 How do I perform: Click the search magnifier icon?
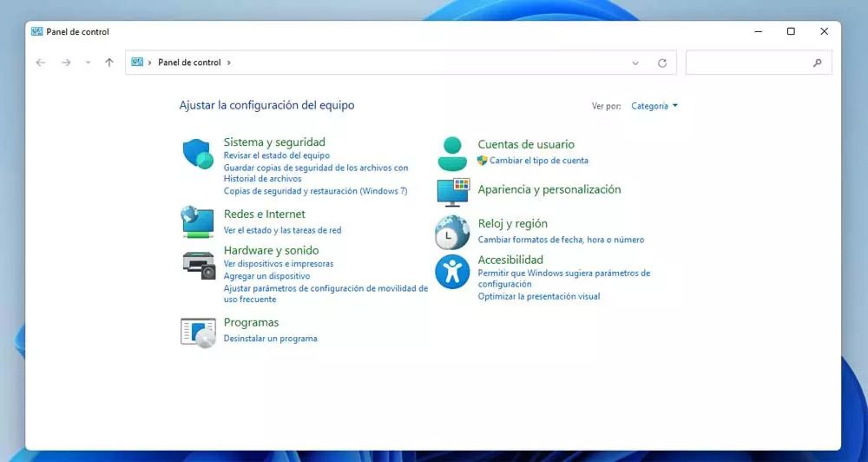pos(817,63)
